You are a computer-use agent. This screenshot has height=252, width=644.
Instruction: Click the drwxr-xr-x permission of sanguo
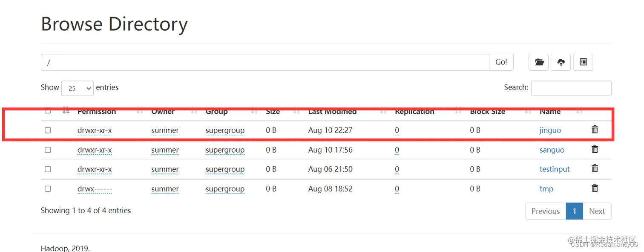pos(95,150)
